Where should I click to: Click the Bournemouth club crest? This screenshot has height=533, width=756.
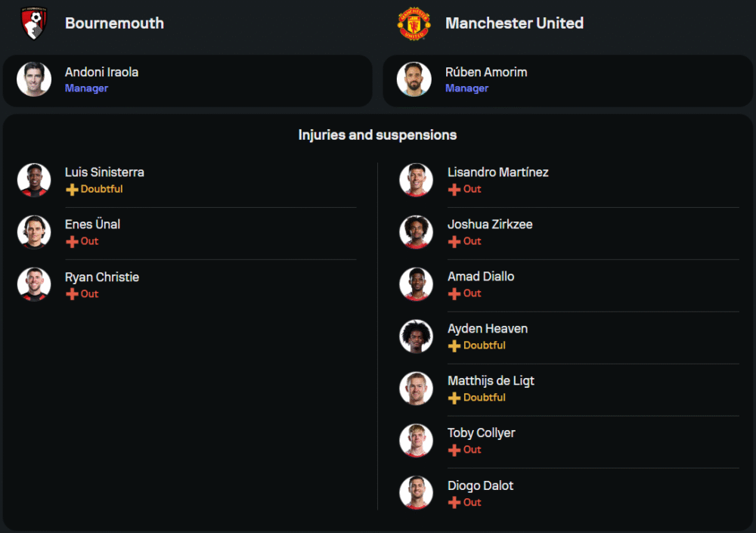(34, 23)
